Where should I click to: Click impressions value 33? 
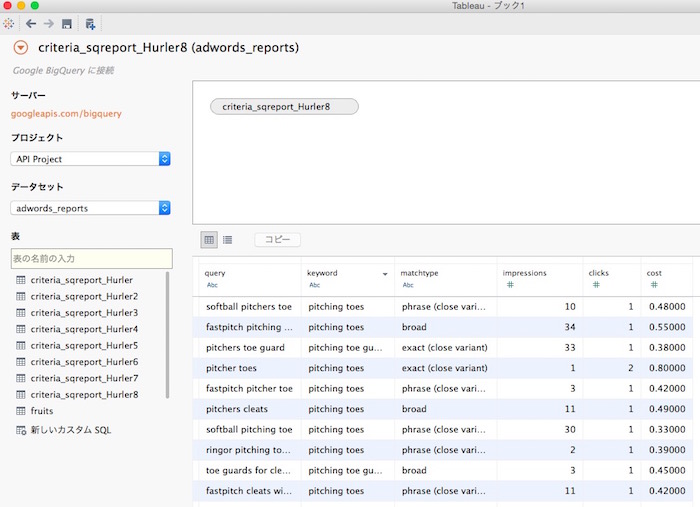570,348
